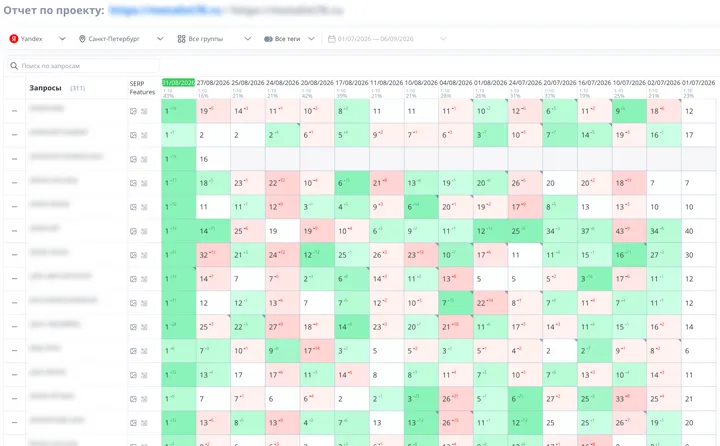Open the Все теги dropdown
Viewport: 720px width, 446px height.
tap(289, 39)
